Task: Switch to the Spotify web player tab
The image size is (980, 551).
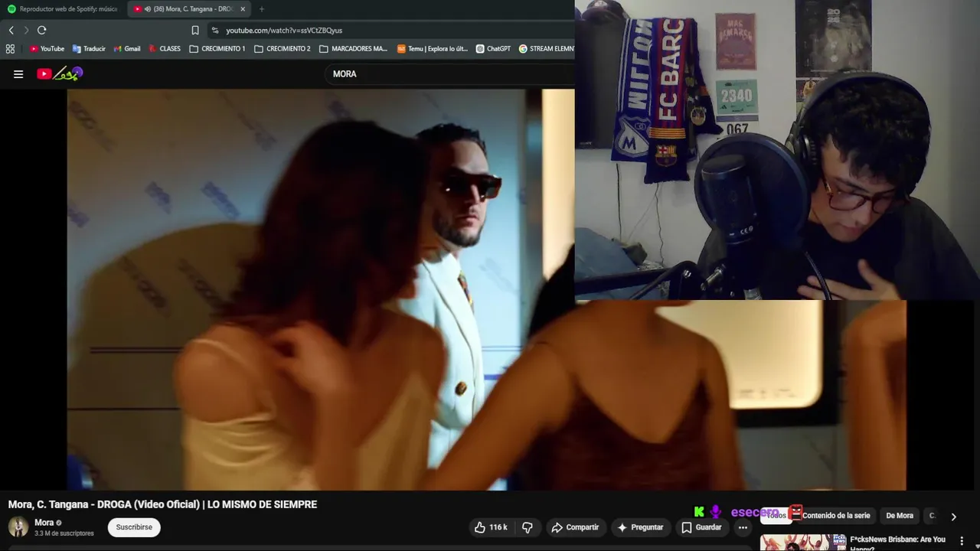Action: coord(63,9)
